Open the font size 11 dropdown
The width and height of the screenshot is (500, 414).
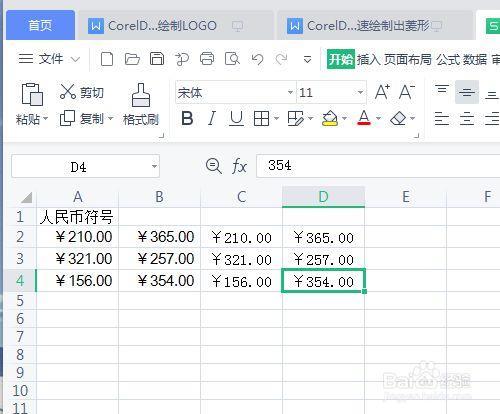360,92
